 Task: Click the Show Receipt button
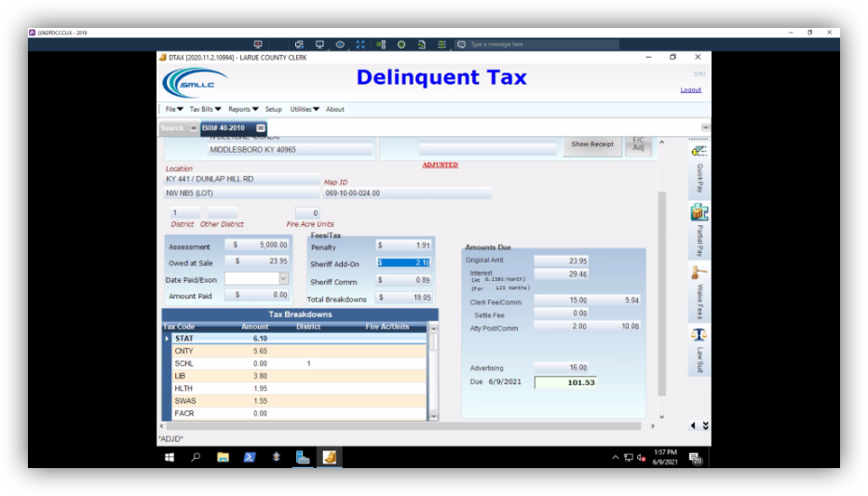pos(592,145)
